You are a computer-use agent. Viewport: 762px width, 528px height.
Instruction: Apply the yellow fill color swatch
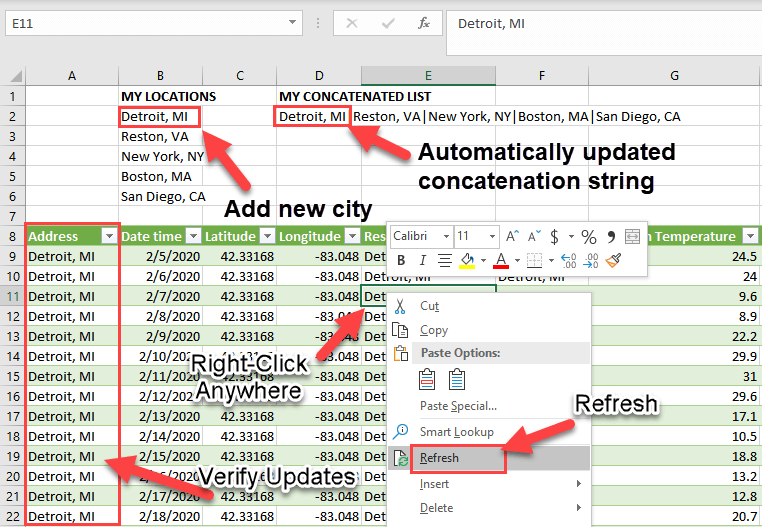tap(466, 261)
